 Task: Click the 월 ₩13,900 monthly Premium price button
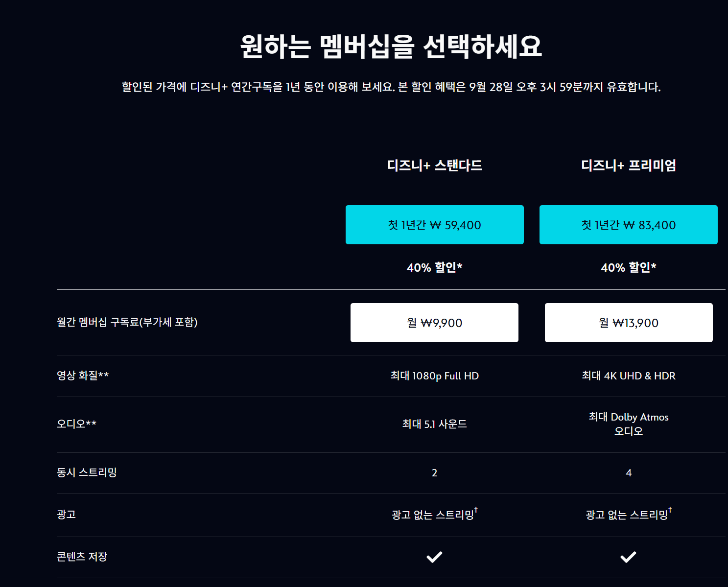pos(629,323)
